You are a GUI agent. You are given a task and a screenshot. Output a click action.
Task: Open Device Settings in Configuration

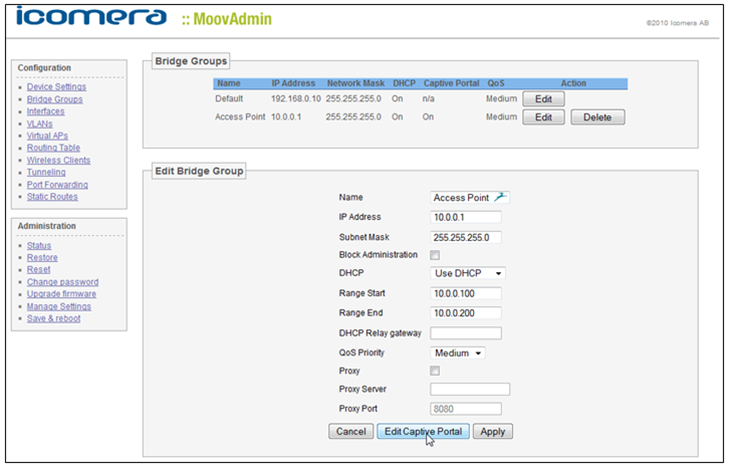[x=56, y=87]
